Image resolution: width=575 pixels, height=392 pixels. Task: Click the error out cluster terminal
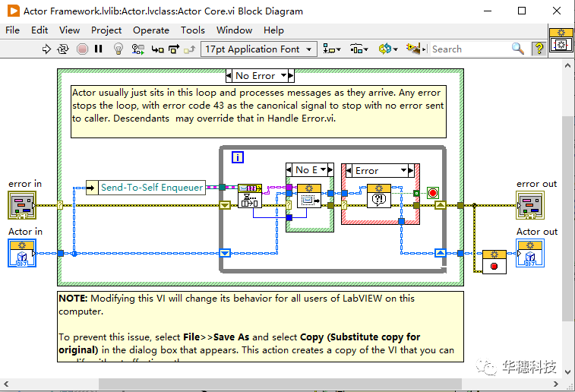coord(530,205)
